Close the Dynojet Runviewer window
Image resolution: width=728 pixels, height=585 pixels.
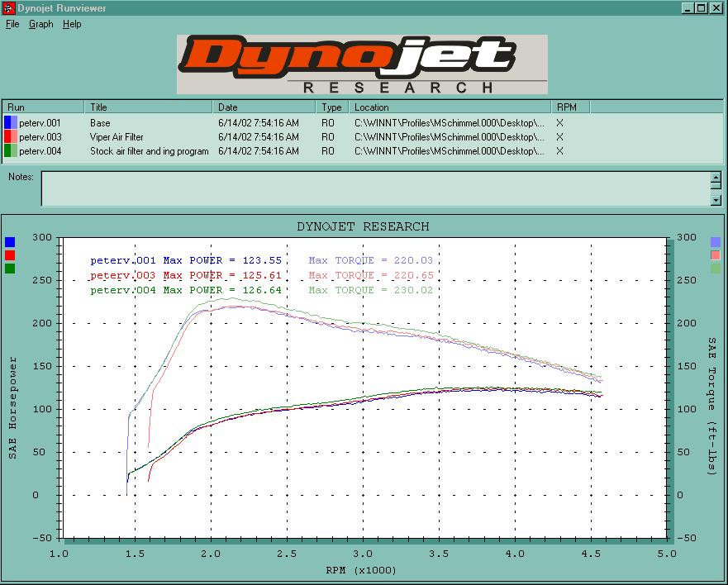click(x=716, y=8)
